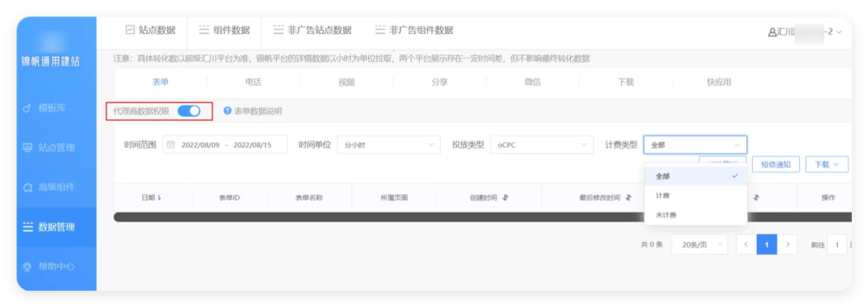Screen dimensions: 868x307
Task: Click the 模板库 sidebar icon
Action: (27, 108)
